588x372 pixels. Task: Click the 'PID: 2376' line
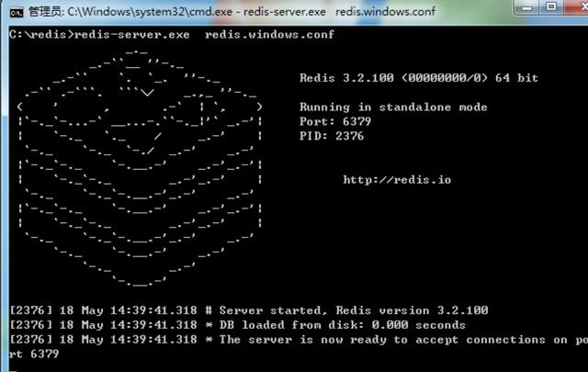tap(332, 136)
